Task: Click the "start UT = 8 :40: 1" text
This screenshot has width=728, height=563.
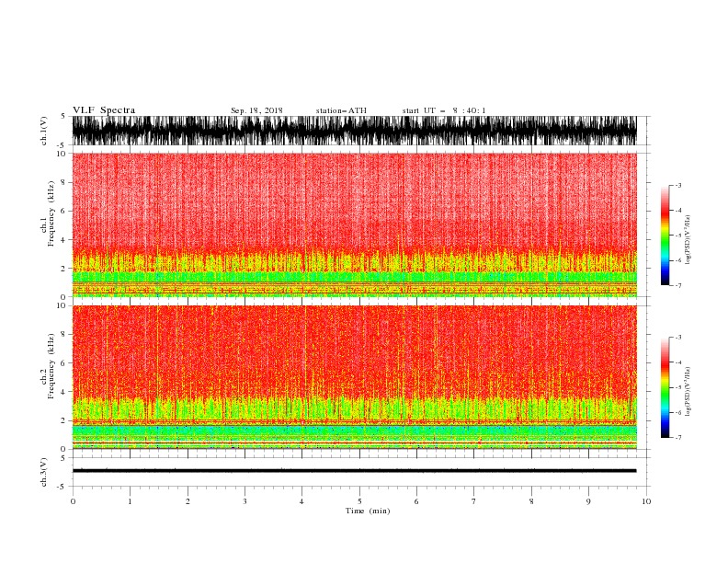Action: coord(444,110)
